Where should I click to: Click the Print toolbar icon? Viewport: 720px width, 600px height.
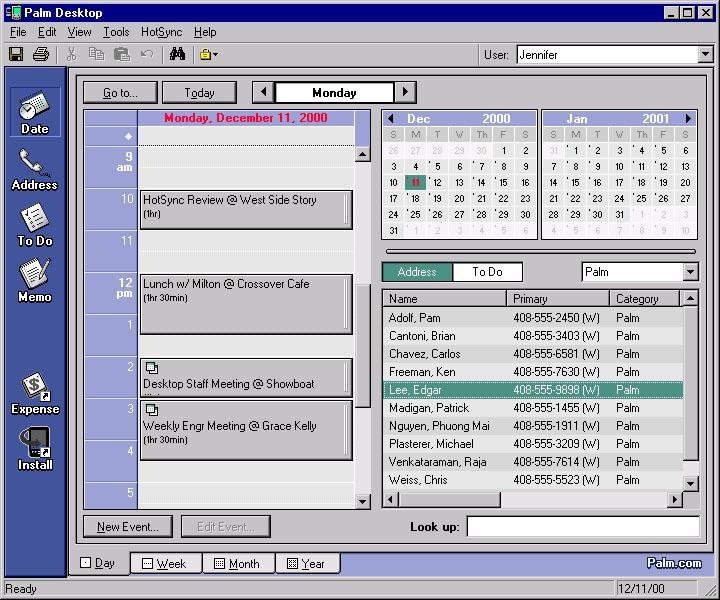click(x=40, y=54)
